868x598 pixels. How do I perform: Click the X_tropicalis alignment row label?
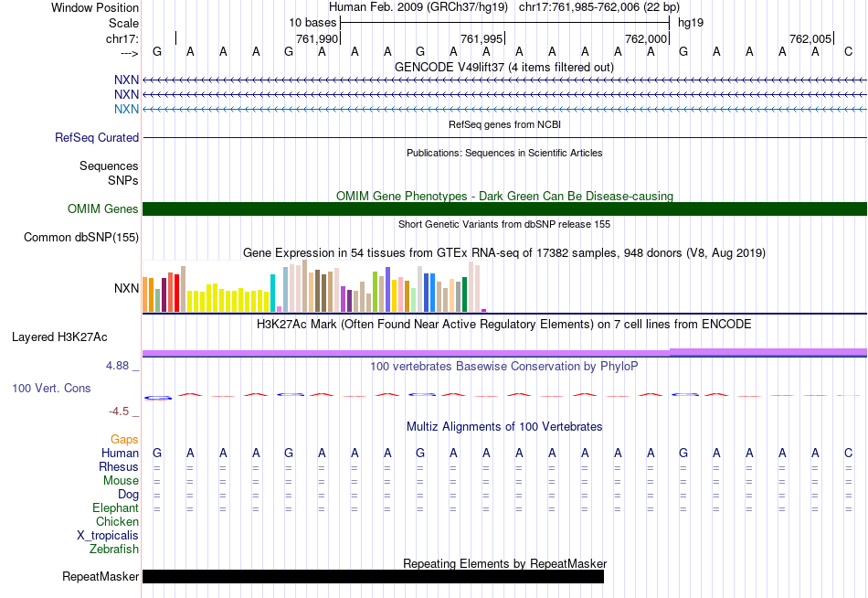click(108, 536)
